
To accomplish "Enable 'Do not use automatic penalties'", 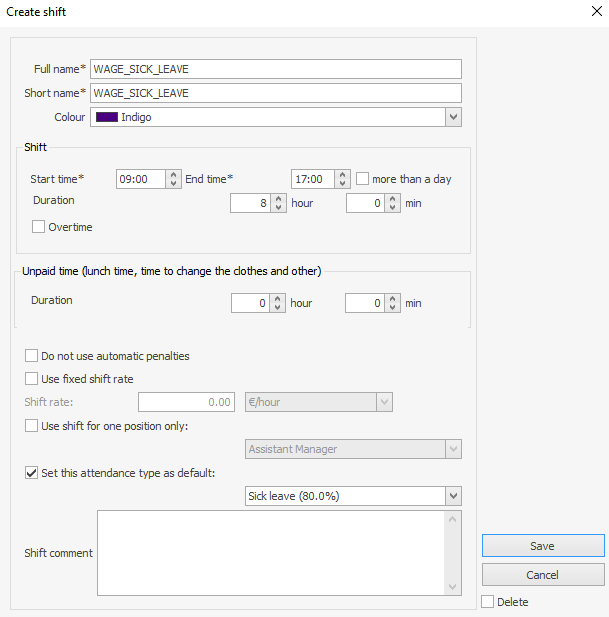I will point(32,356).
